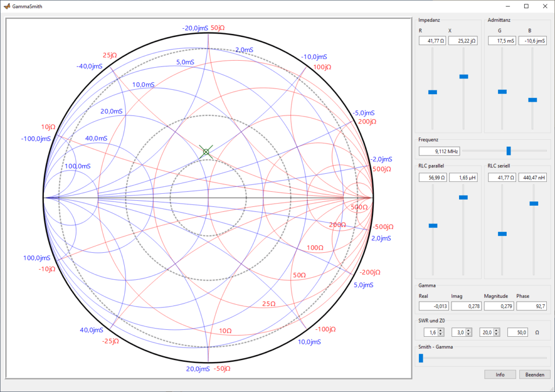Select the green cross marker on the Smith chart
555x392 pixels.
click(206, 152)
